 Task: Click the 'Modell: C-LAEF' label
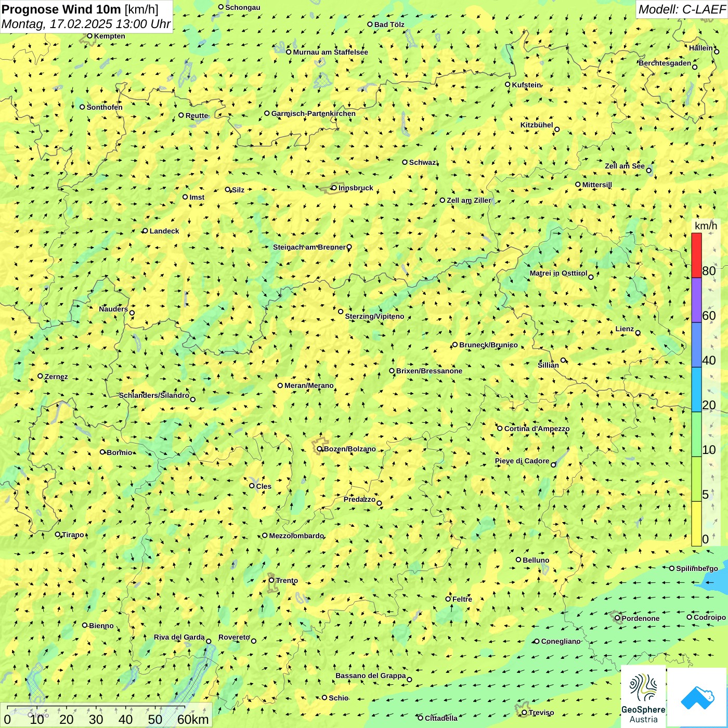682,9
